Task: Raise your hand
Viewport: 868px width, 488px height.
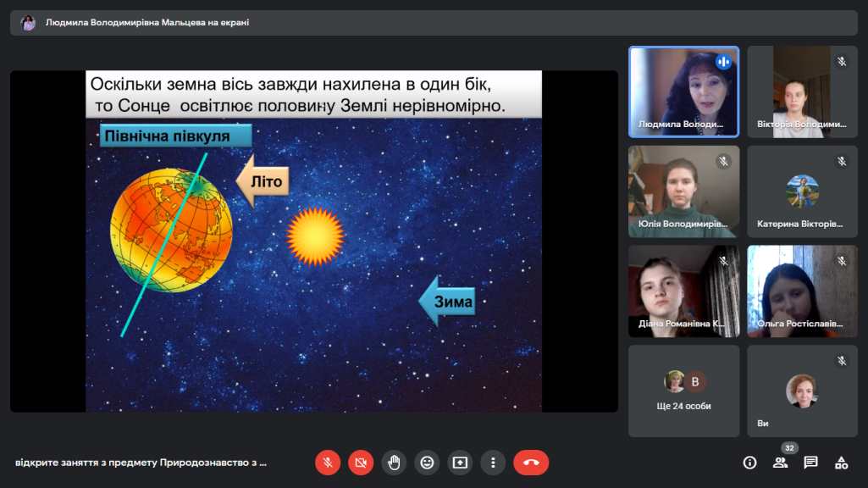Action: click(394, 463)
